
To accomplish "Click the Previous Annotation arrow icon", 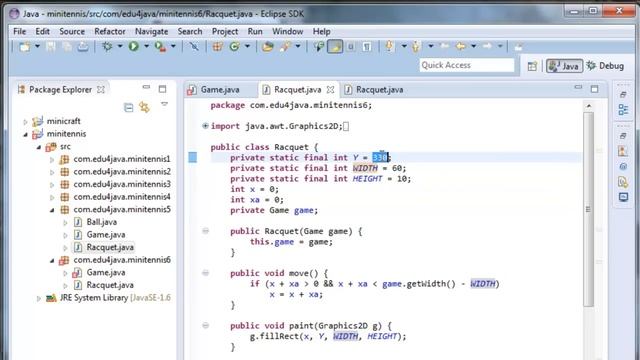I will pyautogui.click(x=416, y=47).
